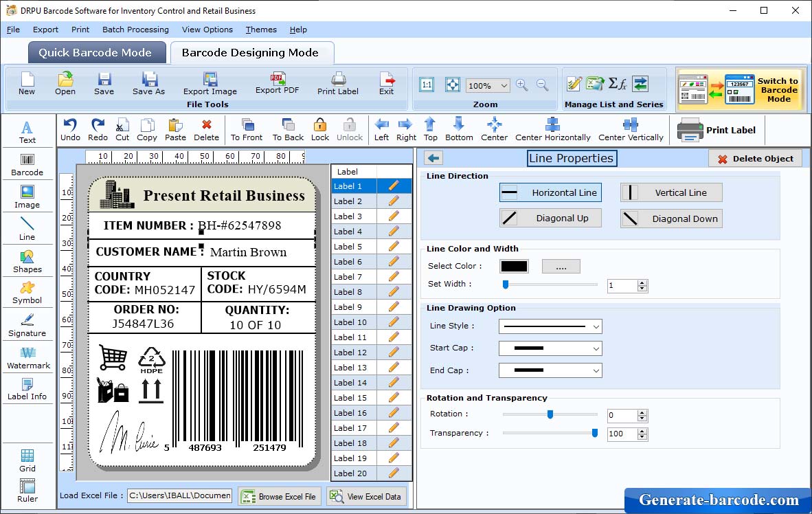Set zoom to actual size 1:1
Viewport: 812px width, 514px height.
click(x=427, y=85)
